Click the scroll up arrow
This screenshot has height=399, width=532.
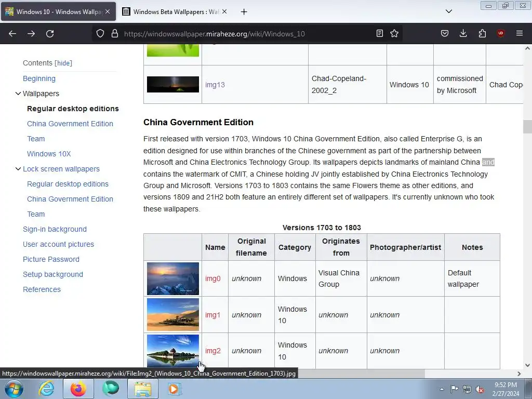click(527, 48)
